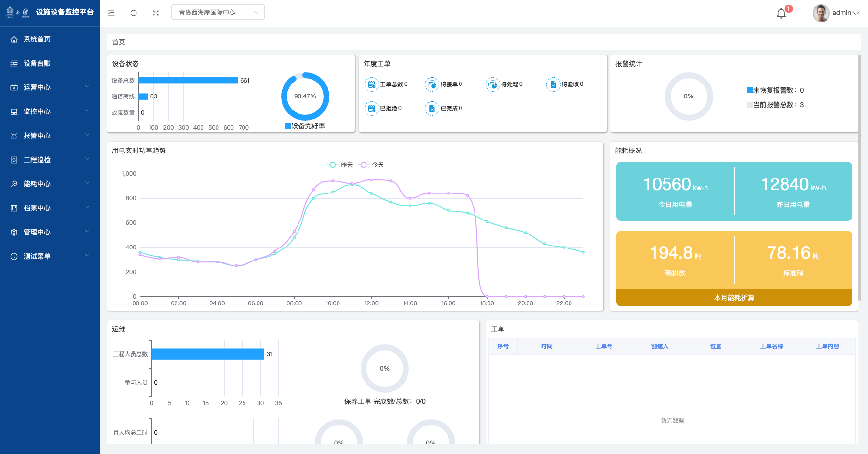This screenshot has height=454, width=868.
Task: Click the 本月能耗折算 button
Action: coord(733,298)
